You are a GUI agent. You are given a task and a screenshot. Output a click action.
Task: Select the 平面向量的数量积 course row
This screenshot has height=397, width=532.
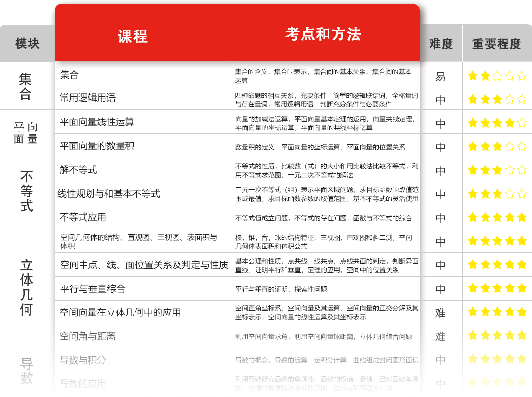143,146
